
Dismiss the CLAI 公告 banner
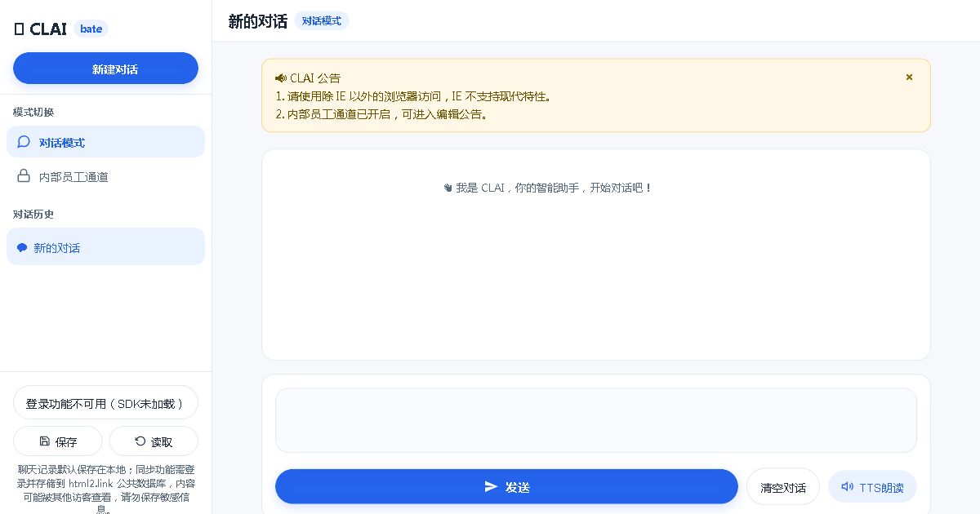pyautogui.click(x=909, y=77)
